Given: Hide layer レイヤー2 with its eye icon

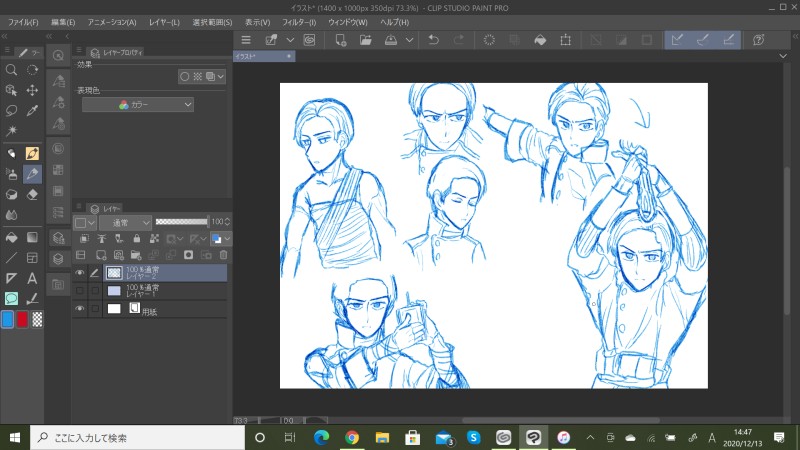Looking at the screenshot, I should click(x=79, y=272).
